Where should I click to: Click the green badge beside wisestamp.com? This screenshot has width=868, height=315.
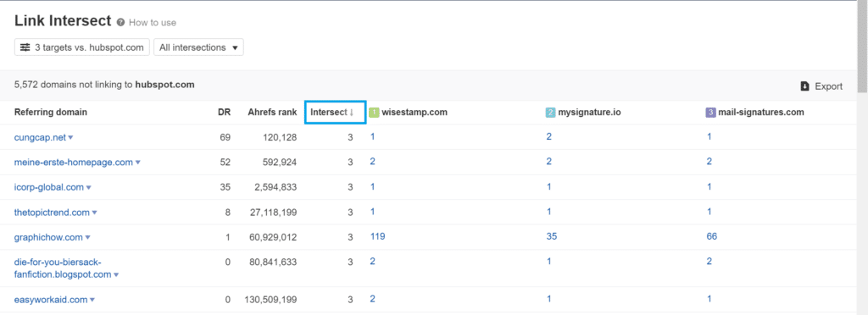[x=374, y=112]
